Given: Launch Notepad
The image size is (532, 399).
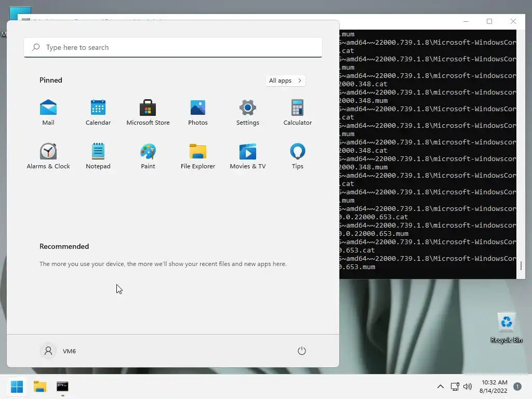Looking at the screenshot, I should point(98,156).
